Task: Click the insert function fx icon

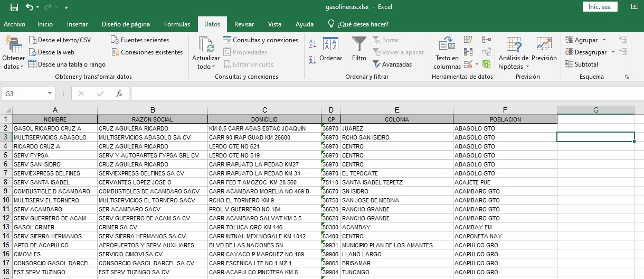Action: [x=119, y=94]
